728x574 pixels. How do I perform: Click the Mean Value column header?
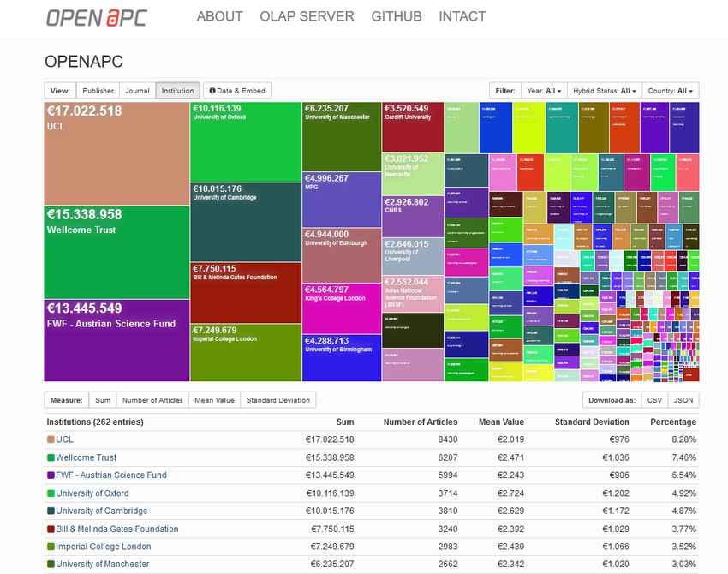[x=501, y=422]
